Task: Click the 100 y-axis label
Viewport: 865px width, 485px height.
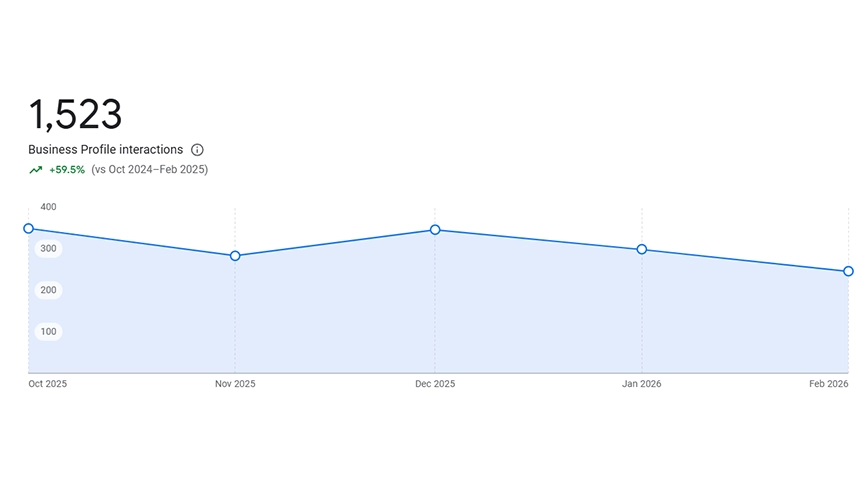Action: (x=48, y=331)
